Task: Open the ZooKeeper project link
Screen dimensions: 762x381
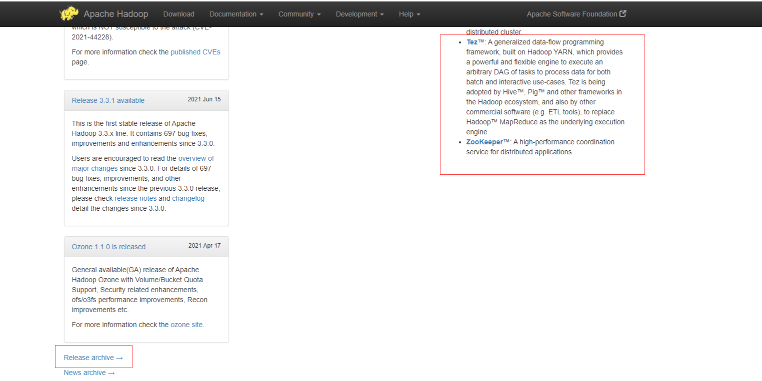Action: [x=488, y=142]
